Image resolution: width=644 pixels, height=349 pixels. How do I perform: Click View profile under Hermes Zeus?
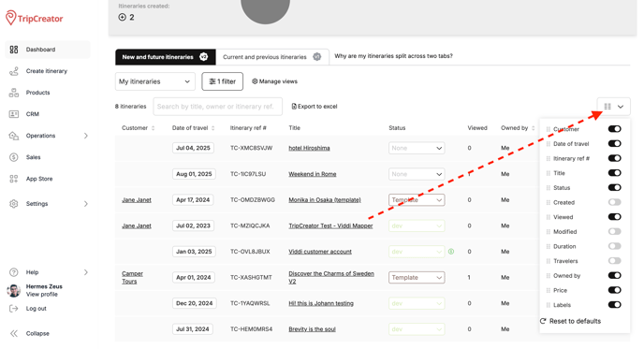(42, 295)
